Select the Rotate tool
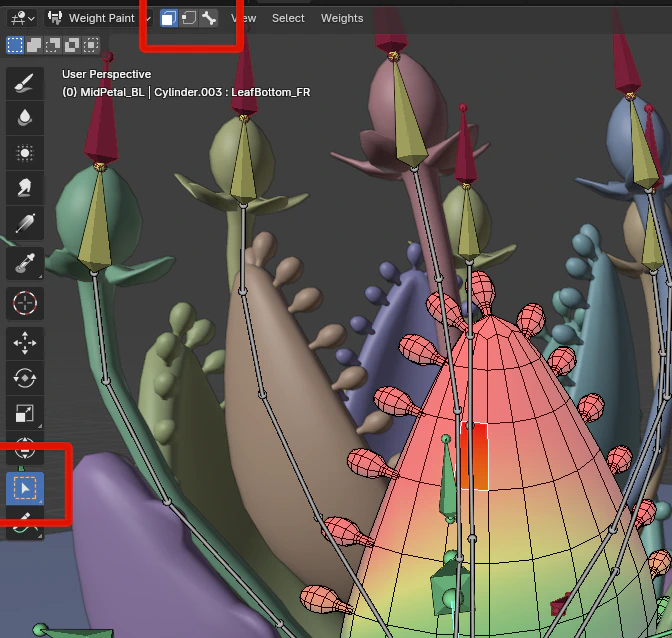This screenshot has width=672, height=638. [25, 378]
